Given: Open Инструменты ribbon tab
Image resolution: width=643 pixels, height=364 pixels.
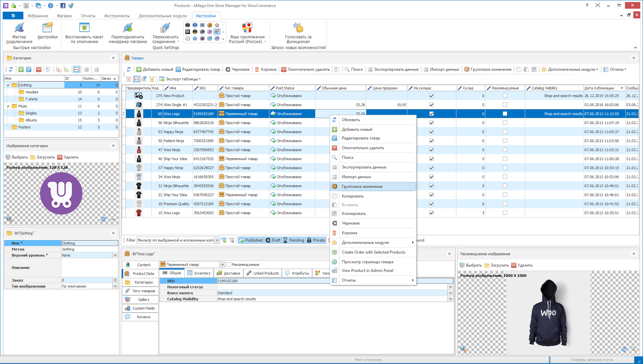Looking at the screenshot, I should tap(117, 16).
